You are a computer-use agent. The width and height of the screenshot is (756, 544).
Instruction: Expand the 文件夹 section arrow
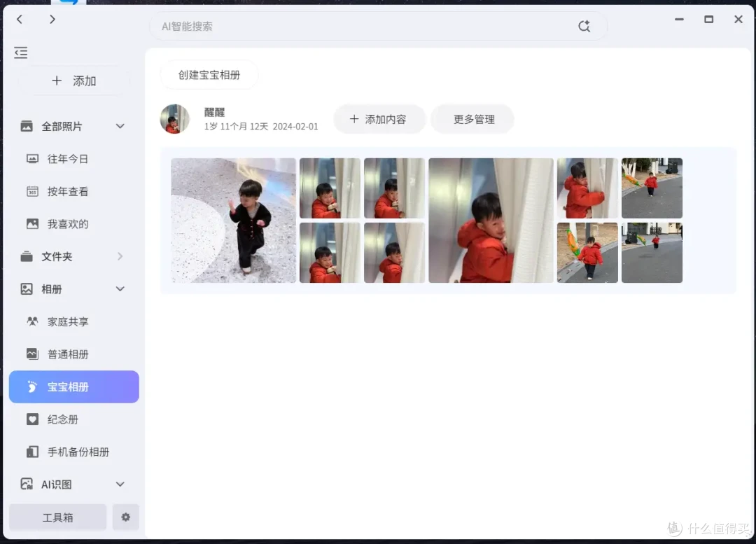pos(120,256)
